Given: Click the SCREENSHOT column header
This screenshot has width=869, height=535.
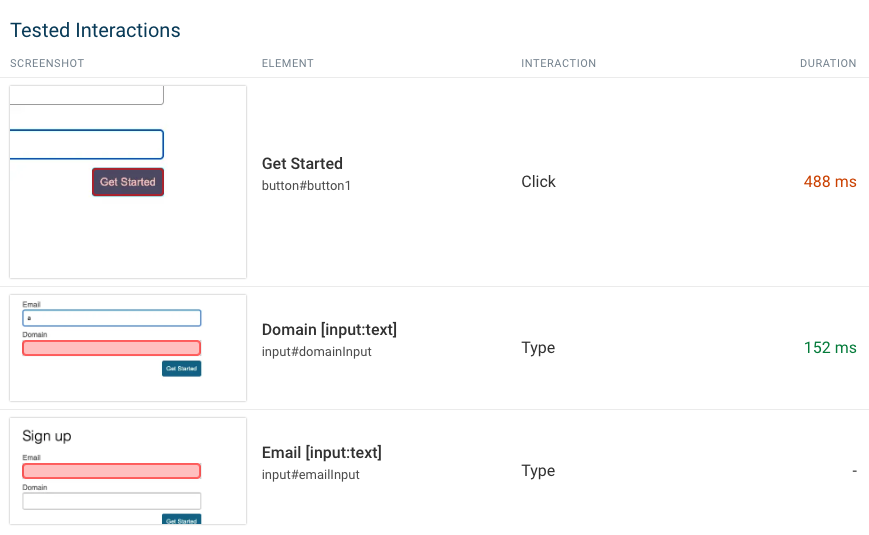Looking at the screenshot, I should pos(47,64).
